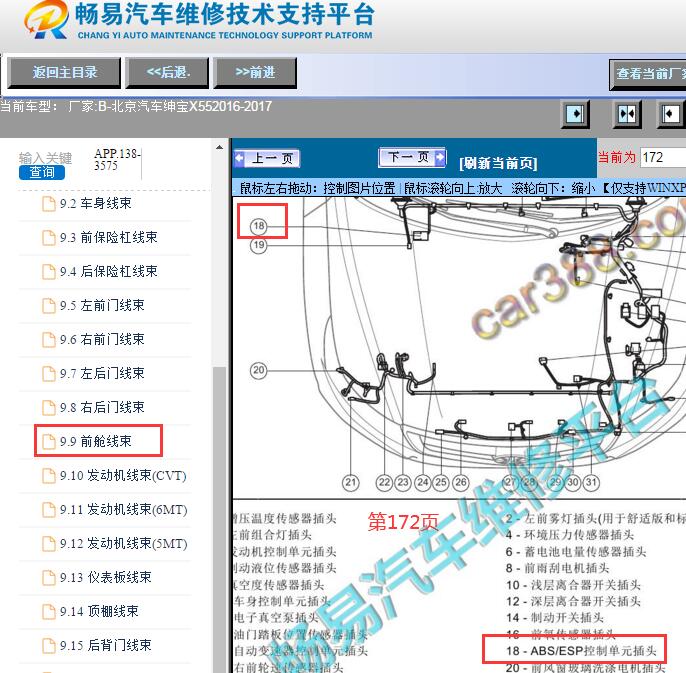Click the legend text 6 - 蓄电池电量传感器插头
This screenshot has width=686, height=673.
pos(576,552)
